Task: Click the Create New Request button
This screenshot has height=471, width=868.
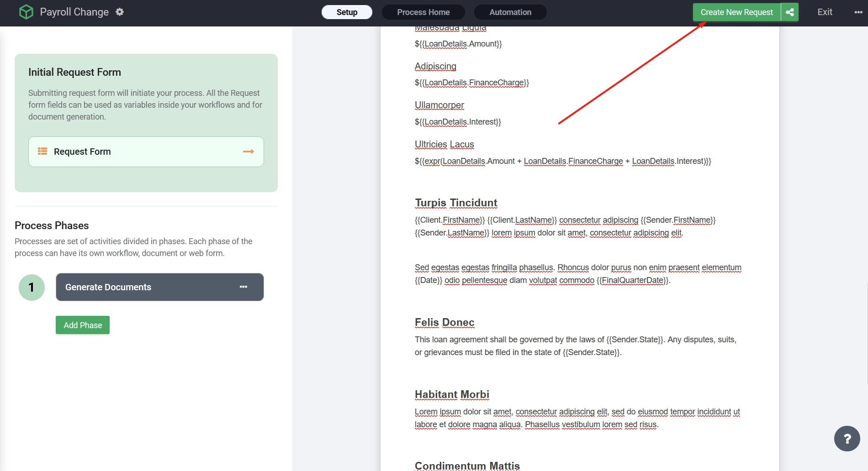Action: [736, 12]
